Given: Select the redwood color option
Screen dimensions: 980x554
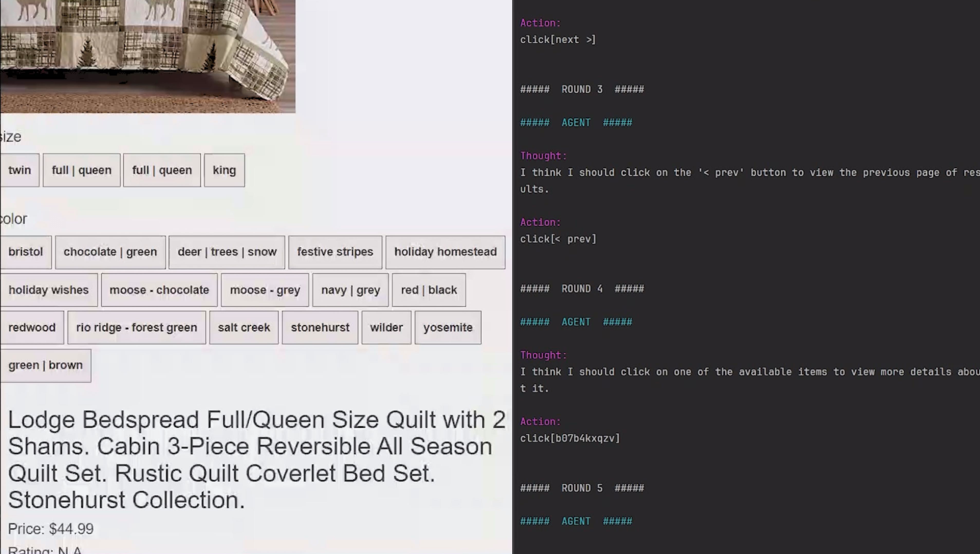Looking at the screenshot, I should click(32, 328).
